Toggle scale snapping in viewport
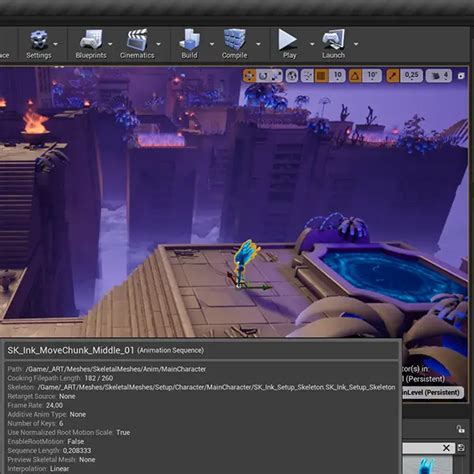 [x=393, y=76]
